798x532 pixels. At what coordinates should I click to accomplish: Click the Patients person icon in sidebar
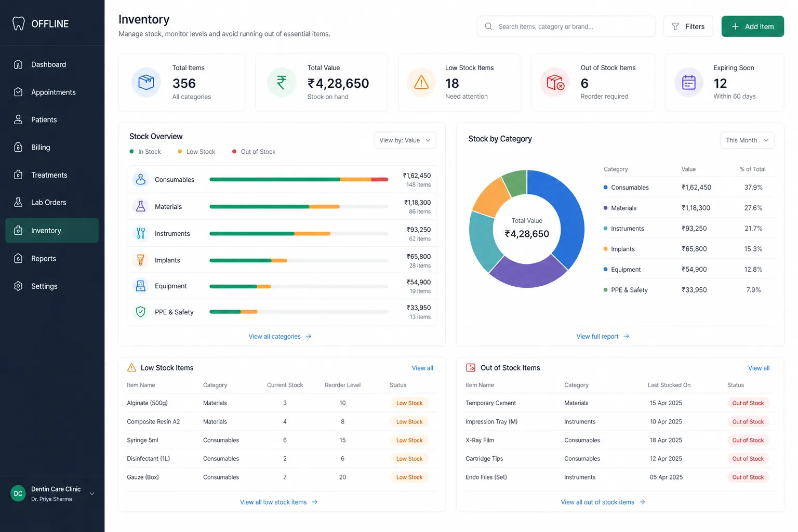coord(18,119)
